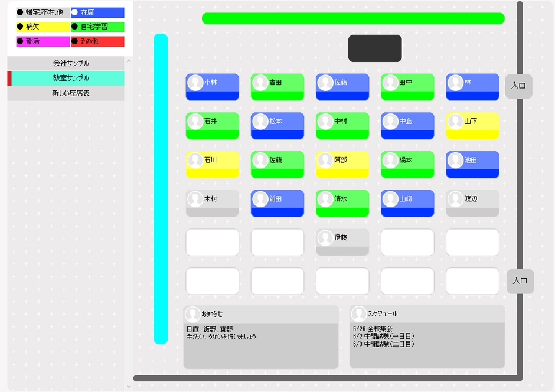Toggle the 在席 status in the legend

pyautogui.click(x=97, y=12)
